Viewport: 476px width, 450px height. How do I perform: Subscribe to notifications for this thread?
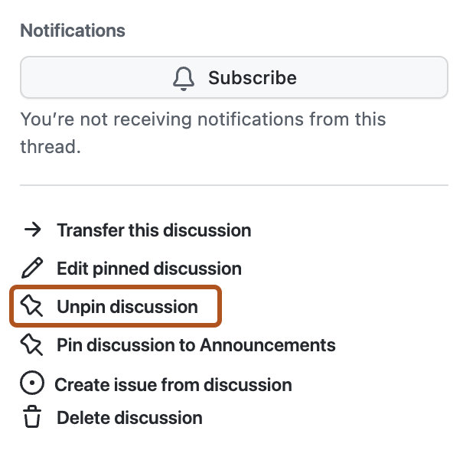tap(233, 78)
